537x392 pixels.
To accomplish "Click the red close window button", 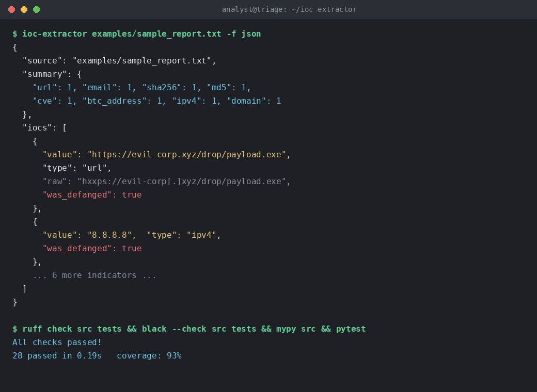I will pyautogui.click(x=12, y=10).
